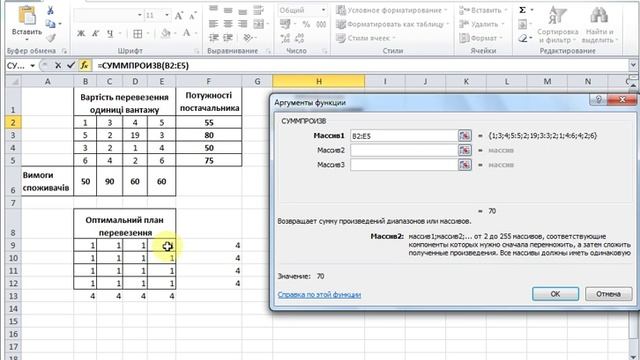640x360 pixels.
Task: Click the AutoSum sigma icon
Action: (522, 10)
